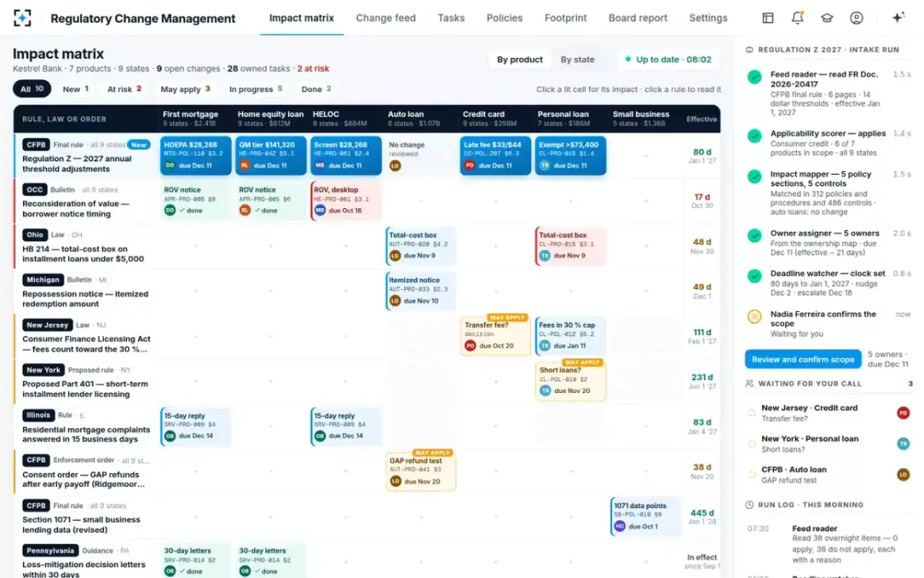This screenshot has height=578, width=924.
Task: Filter by All 10 changes
Action: click(32, 89)
